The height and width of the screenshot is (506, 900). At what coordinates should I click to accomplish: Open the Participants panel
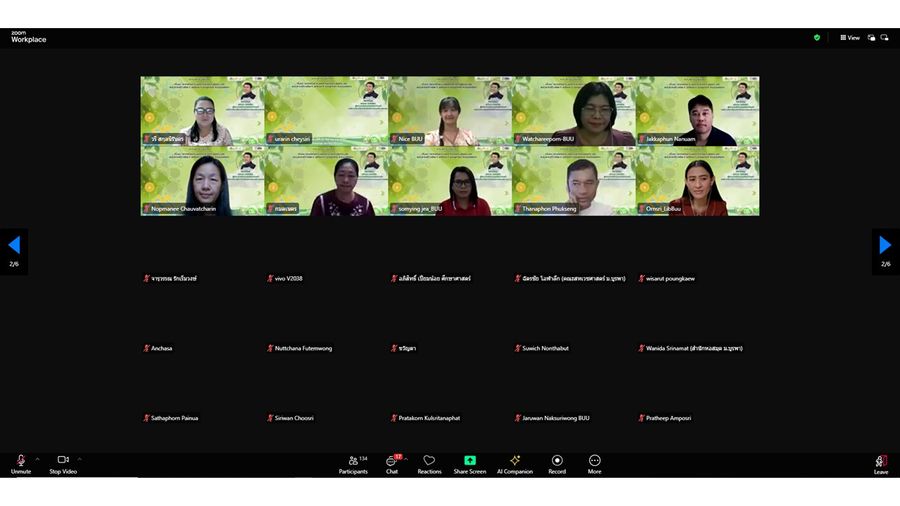coord(353,462)
